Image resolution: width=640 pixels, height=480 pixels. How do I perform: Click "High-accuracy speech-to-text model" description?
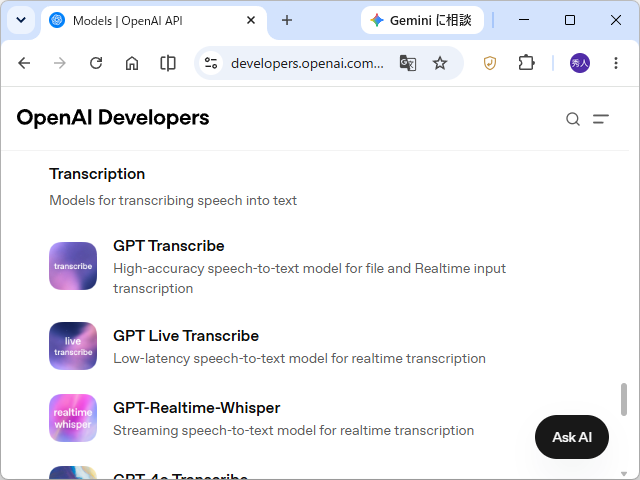(309, 278)
